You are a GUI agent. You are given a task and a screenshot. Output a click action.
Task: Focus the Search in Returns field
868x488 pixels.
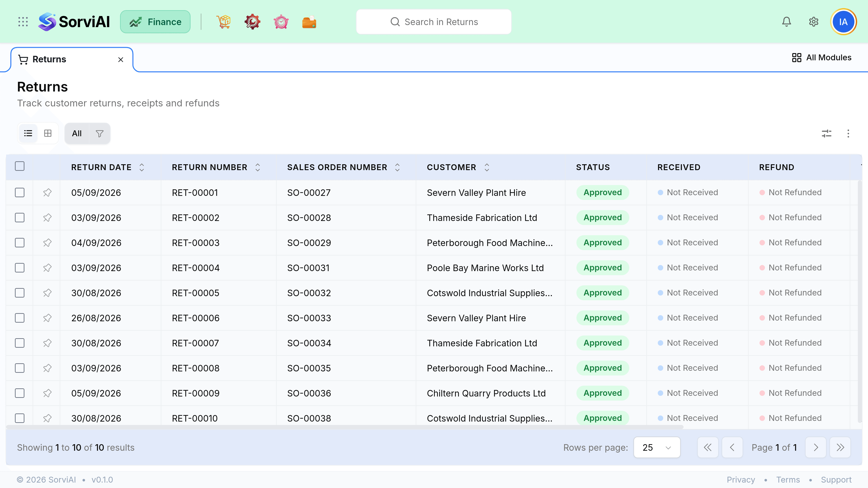(x=434, y=22)
